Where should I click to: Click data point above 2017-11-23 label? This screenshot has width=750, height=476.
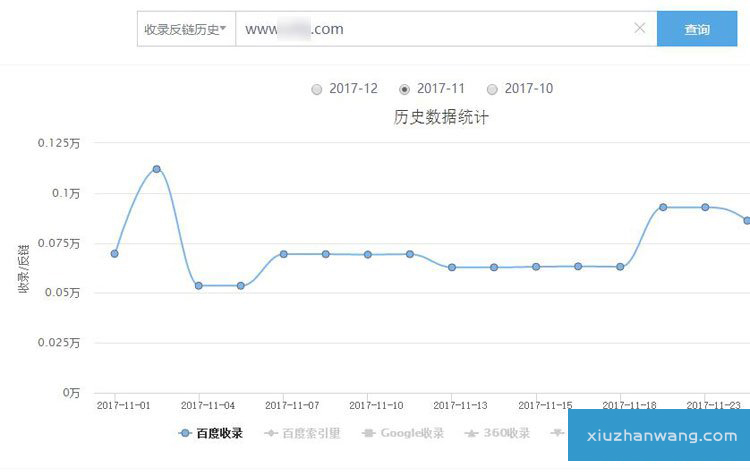click(x=705, y=207)
